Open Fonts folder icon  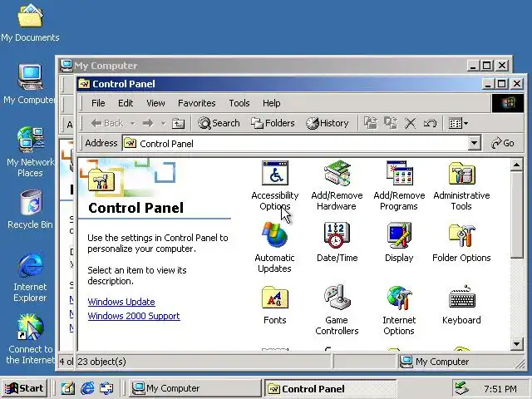[x=275, y=305]
